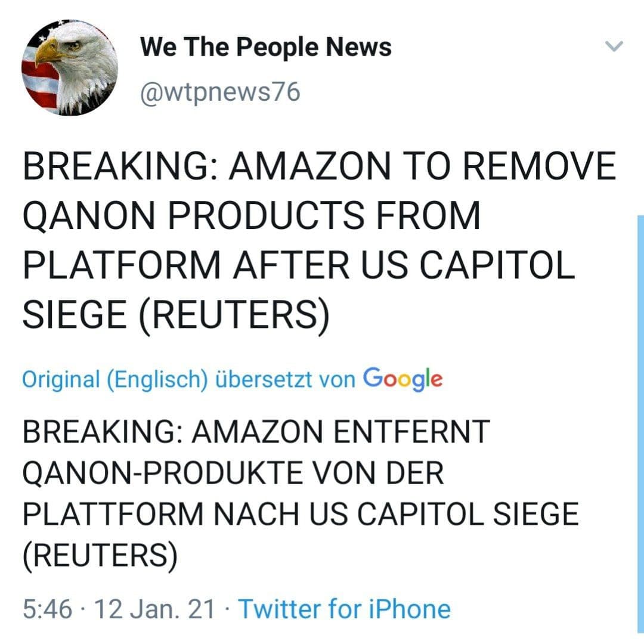Click QANON-PRODUKTE VON DER line
Image resolution: width=644 pixels, height=644 pixels.
tap(233, 473)
